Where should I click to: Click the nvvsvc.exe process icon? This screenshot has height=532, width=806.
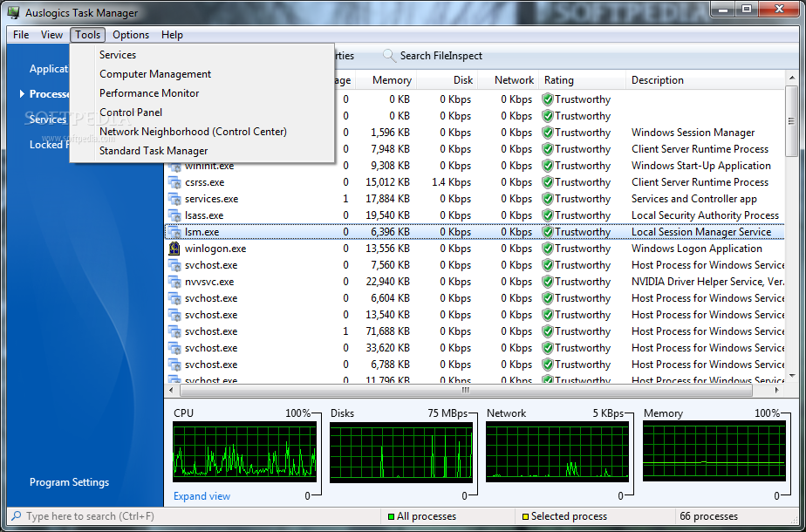click(174, 282)
